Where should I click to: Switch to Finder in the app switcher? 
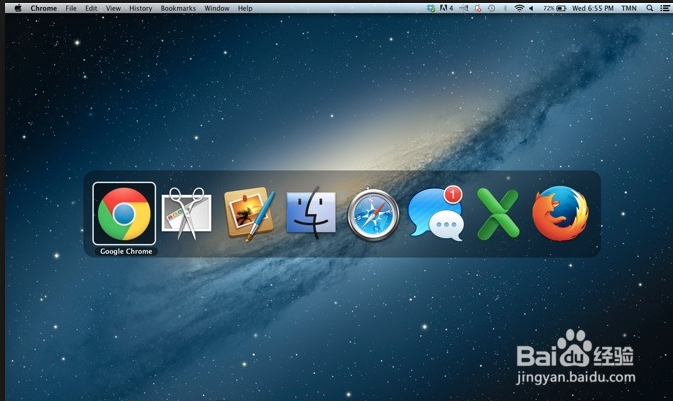click(311, 213)
